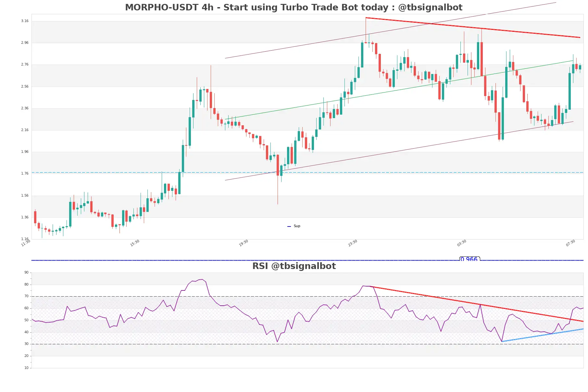Click the 0.966 value label
This screenshot has width=588, height=392.
tap(469, 259)
